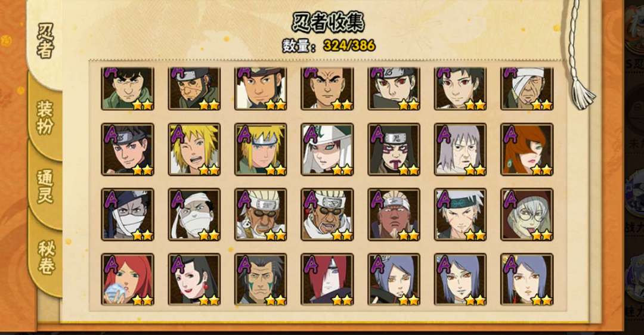644x335 pixels.
Task: Select the red-haired ninja holding crystal orb
Action: [x=128, y=279]
